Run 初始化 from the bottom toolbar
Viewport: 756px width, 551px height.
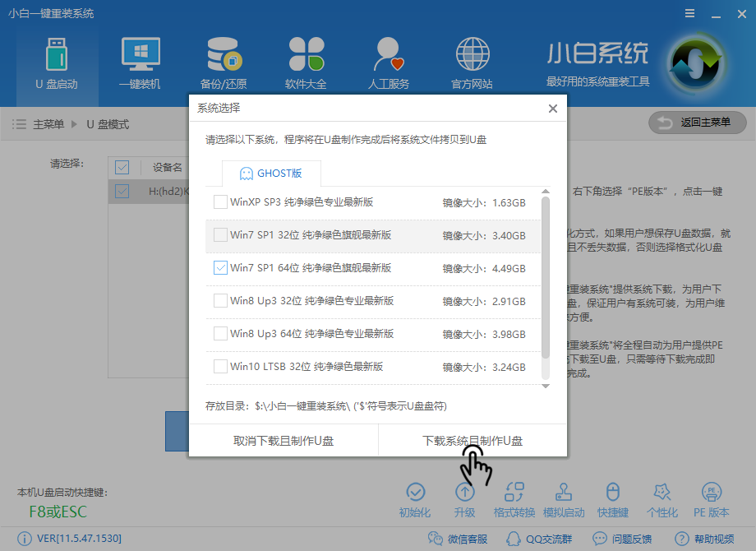[415, 498]
